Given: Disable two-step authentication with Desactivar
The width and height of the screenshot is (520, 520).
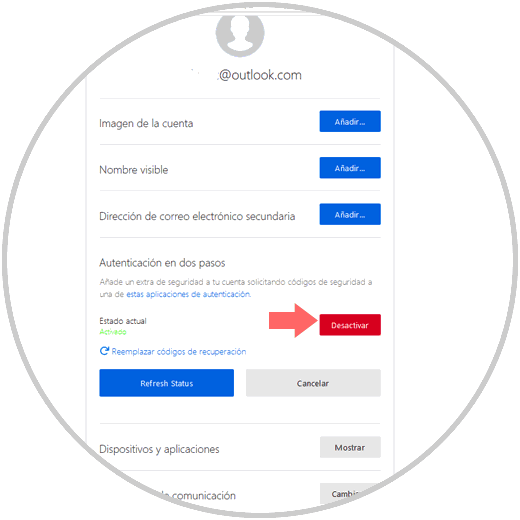Looking at the screenshot, I should click(x=350, y=325).
